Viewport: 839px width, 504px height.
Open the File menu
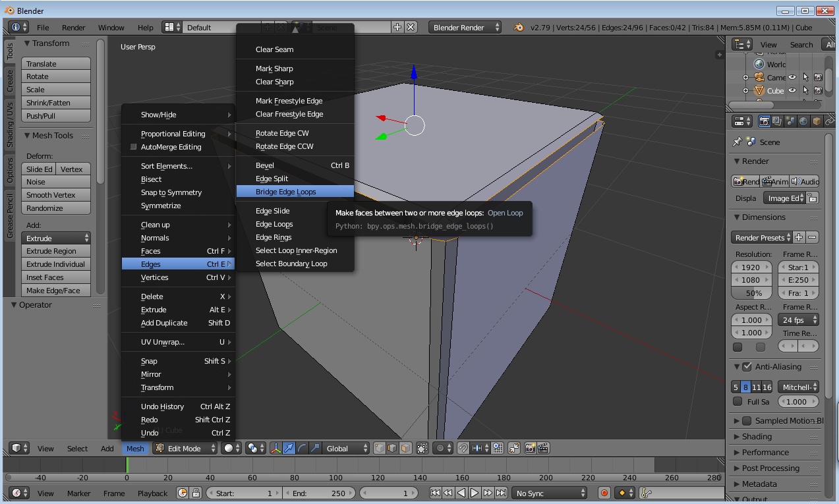coord(43,27)
